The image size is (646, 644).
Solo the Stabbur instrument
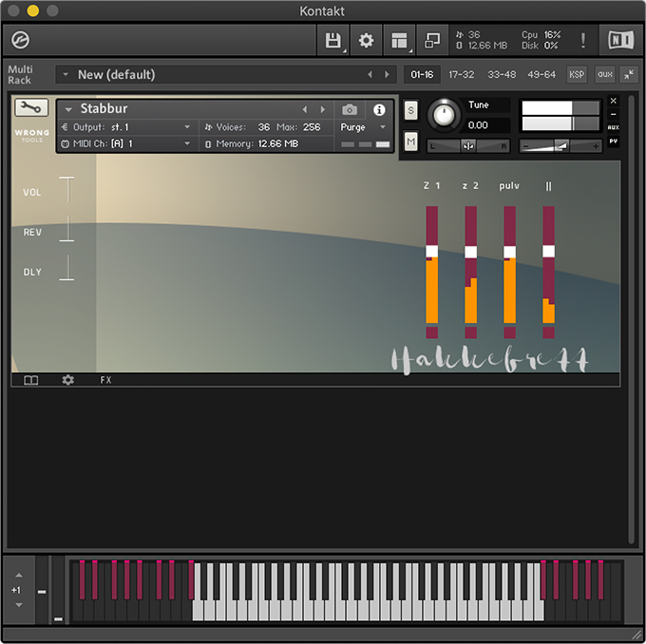410,110
